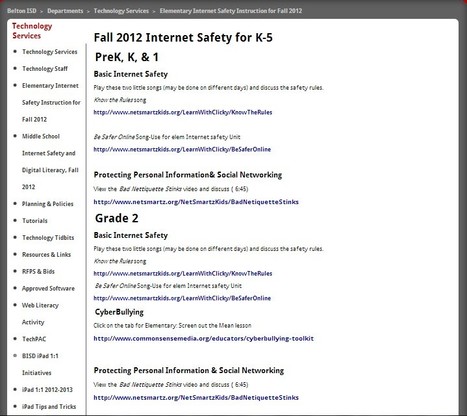Select the 'Grade 2' heading
The width and height of the screenshot is (467, 416).
pyautogui.click(x=117, y=218)
